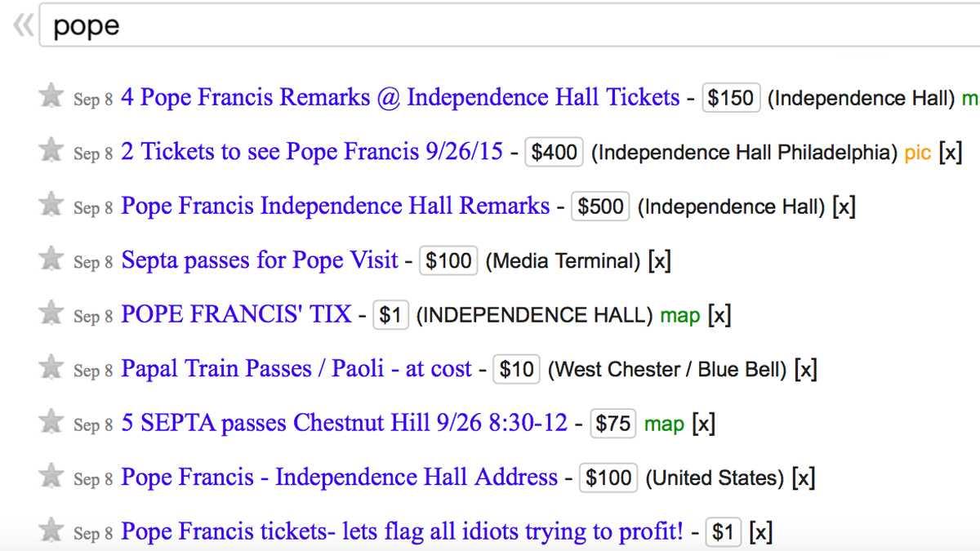The image size is (980, 551).
Task: View the map for 5 SEPTA passes listing
Action: [664, 424]
